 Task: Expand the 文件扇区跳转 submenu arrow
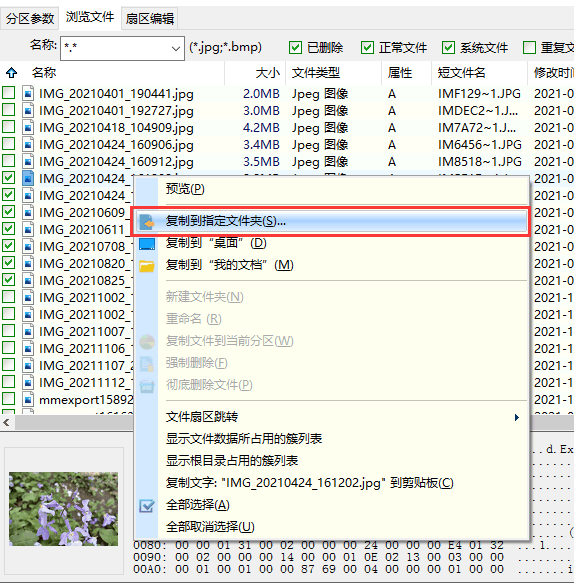[517, 417]
